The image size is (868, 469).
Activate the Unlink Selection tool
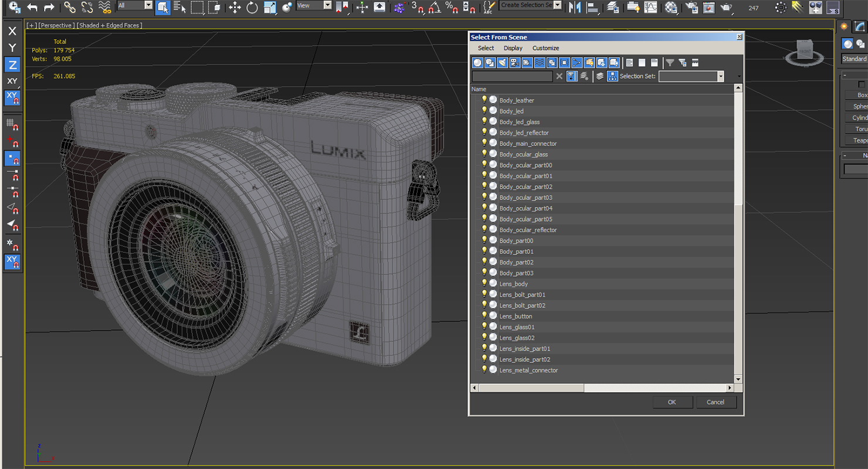click(87, 7)
